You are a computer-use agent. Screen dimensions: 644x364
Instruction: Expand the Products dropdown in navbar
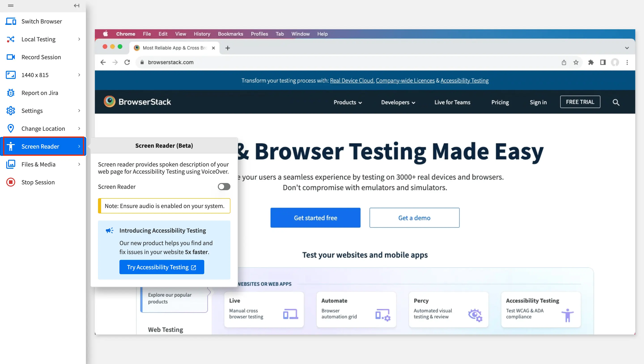(x=348, y=102)
